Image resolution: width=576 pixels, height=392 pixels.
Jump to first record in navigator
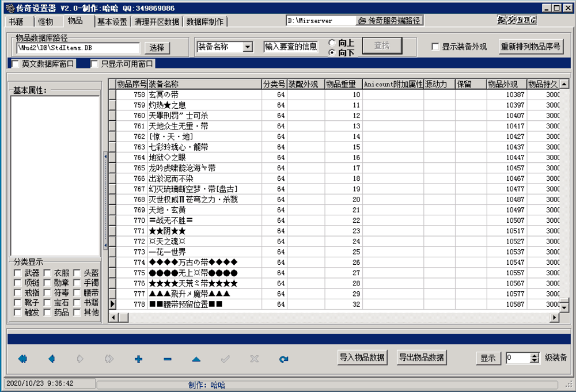[x=22, y=359]
